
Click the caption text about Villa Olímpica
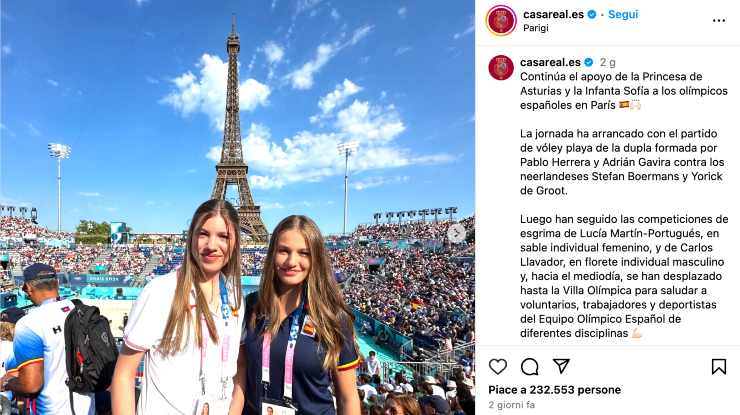tap(624, 276)
